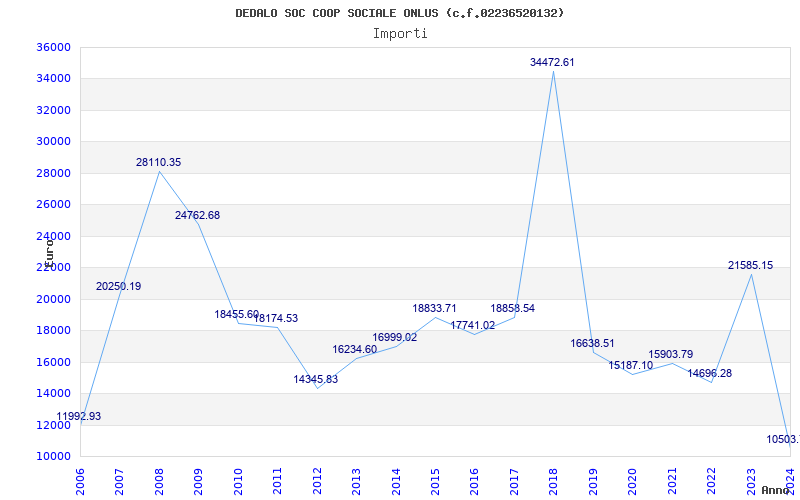
Task: Click y-axis value 14000
Action: click(x=53, y=393)
